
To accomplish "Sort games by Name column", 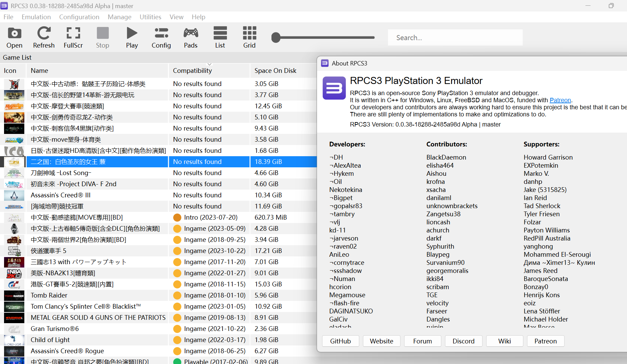I will click(40, 71).
